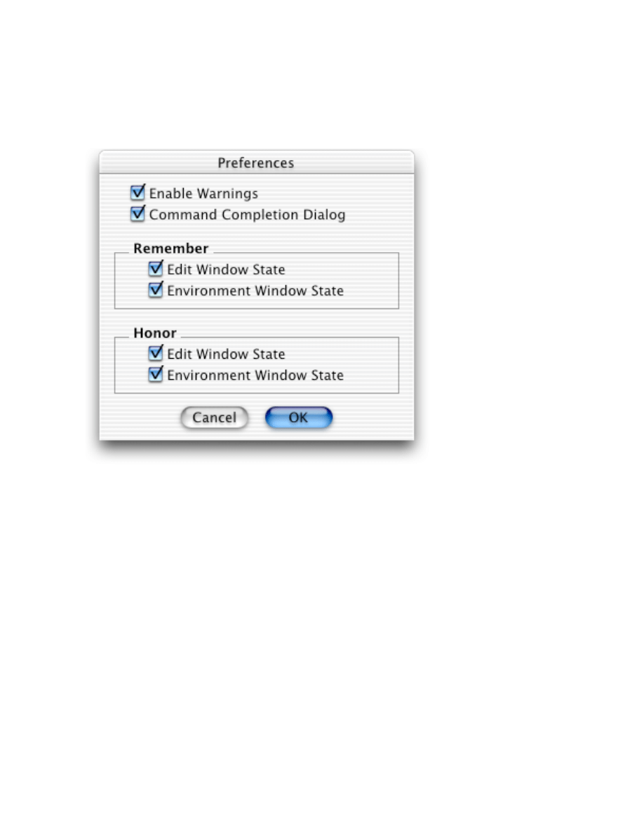Click the Preferences title text
Screen dimensions: 644x834
pos(255,163)
